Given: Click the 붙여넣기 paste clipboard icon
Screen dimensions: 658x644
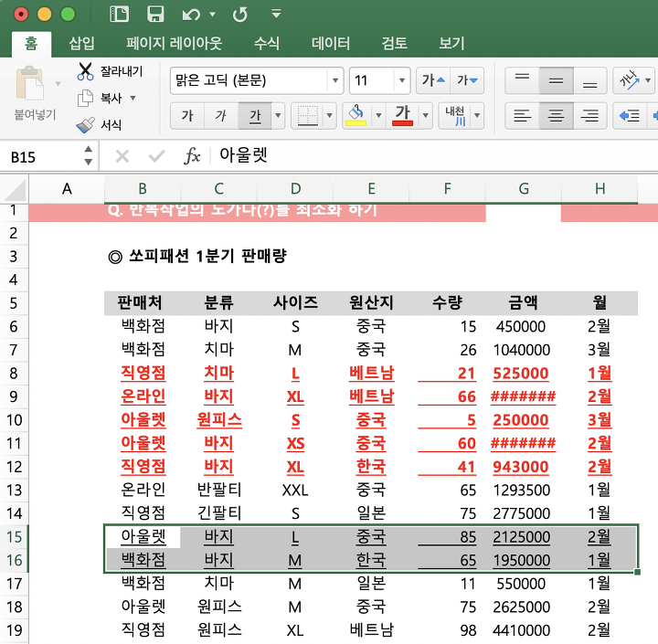Looking at the screenshot, I should click(29, 82).
